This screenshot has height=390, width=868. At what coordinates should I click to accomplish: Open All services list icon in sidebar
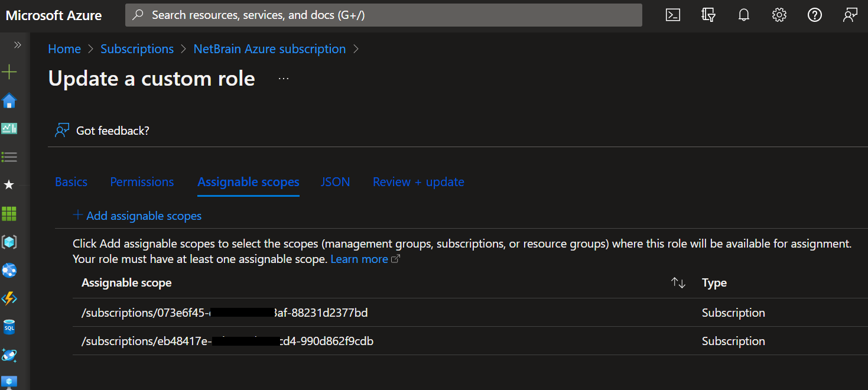9,157
